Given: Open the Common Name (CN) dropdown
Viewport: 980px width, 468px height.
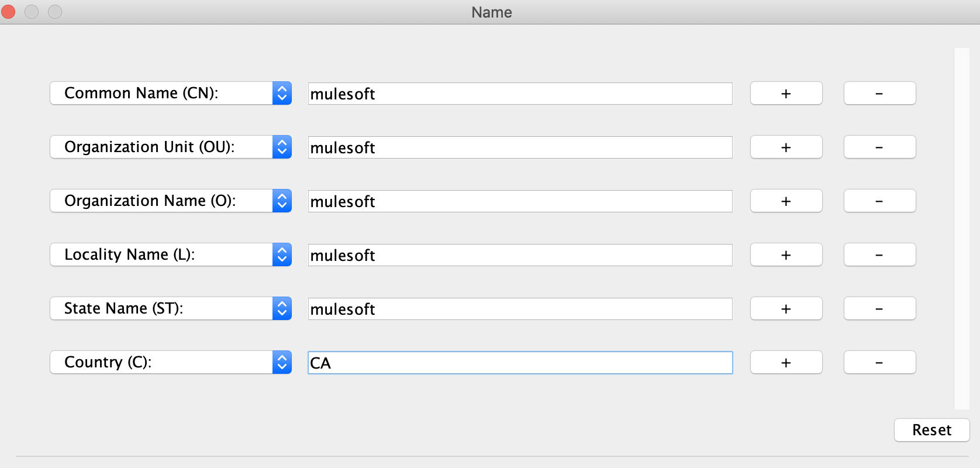Looking at the screenshot, I should [170, 94].
